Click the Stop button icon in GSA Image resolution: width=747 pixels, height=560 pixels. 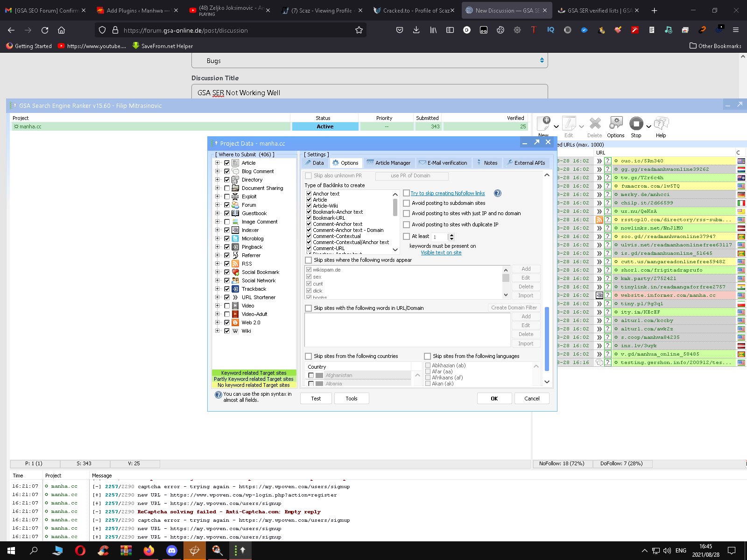click(x=636, y=123)
